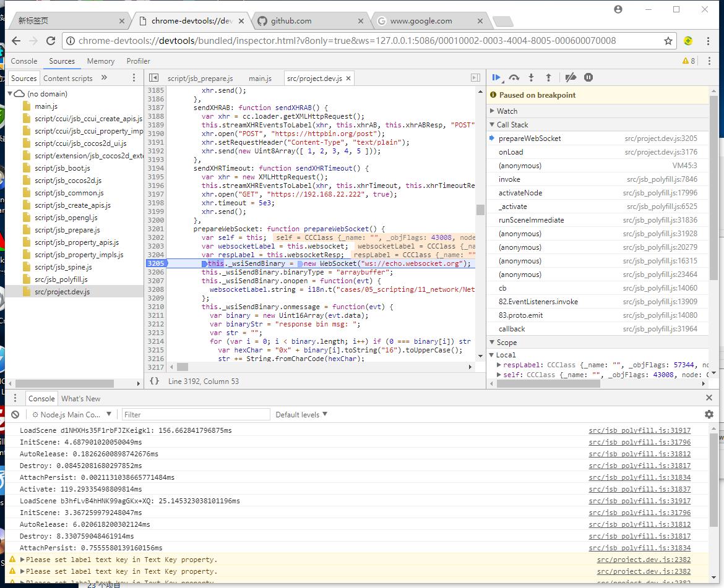This screenshot has height=588, width=724.
Task: Step into next function call
Action: 531,78
